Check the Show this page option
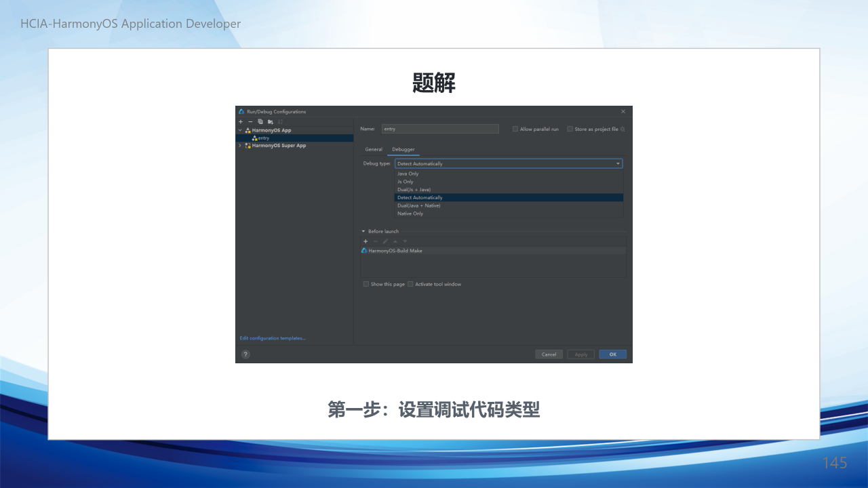868x488 pixels. point(366,284)
